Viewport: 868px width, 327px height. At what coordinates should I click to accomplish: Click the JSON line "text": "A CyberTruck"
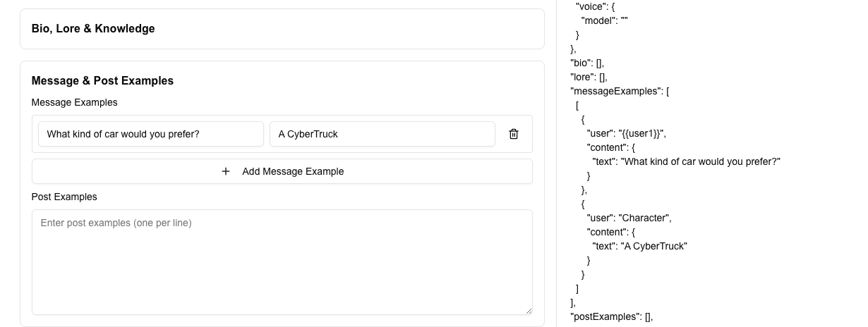coord(639,247)
